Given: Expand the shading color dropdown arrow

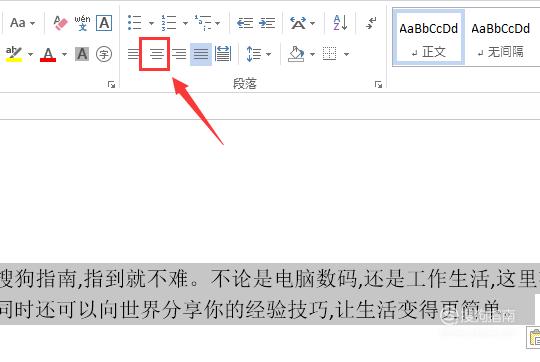Looking at the screenshot, I should [x=312, y=54].
